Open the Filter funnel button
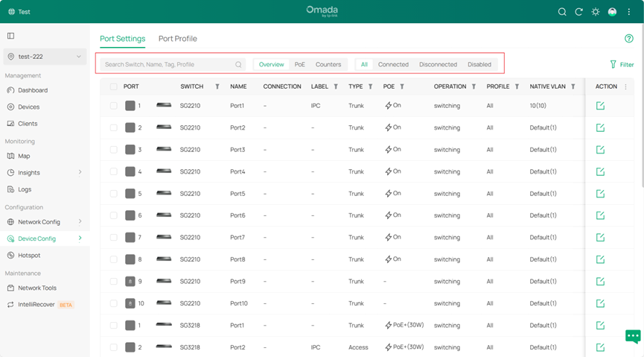Image resolution: width=644 pixels, height=357 pixels. coord(622,65)
